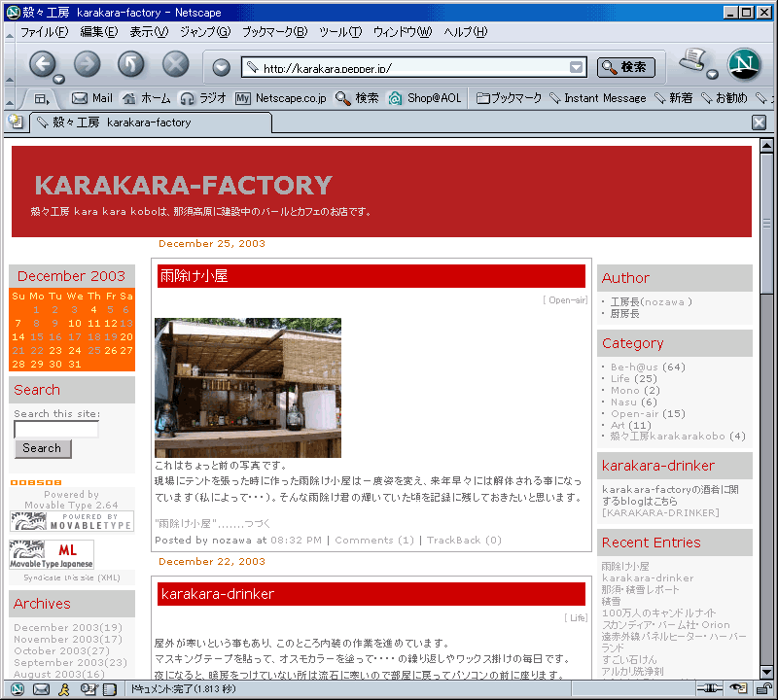This screenshot has height=700, width=778.
Task: Click the scrollbar up arrow
Action: (x=766, y=146)
